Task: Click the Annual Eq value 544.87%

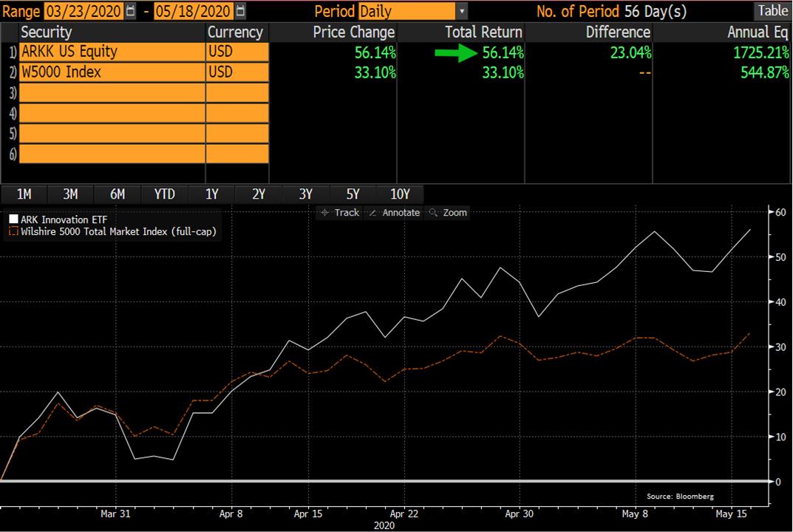Action: click(765, 72)
